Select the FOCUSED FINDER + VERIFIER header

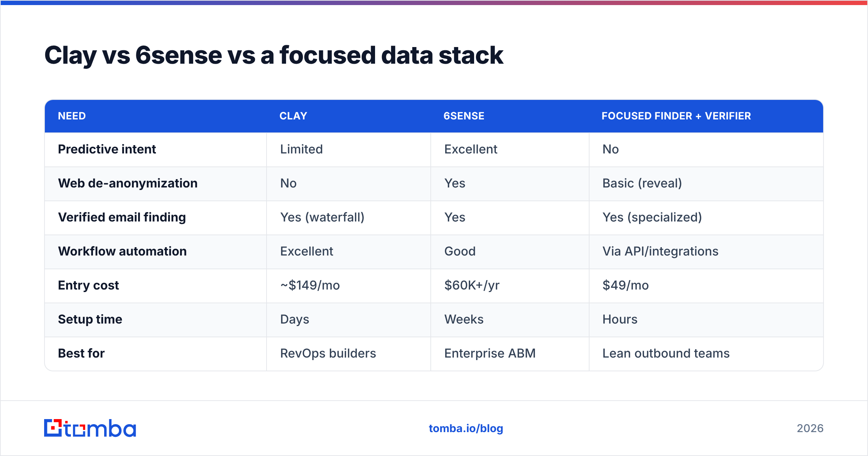point(676,116)
